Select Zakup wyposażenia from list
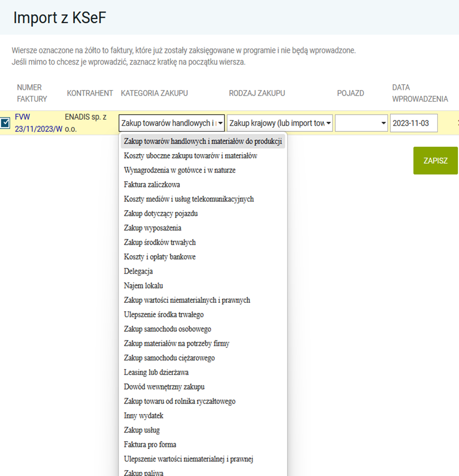This screenshot has width=459, height=476. (152, 228)
